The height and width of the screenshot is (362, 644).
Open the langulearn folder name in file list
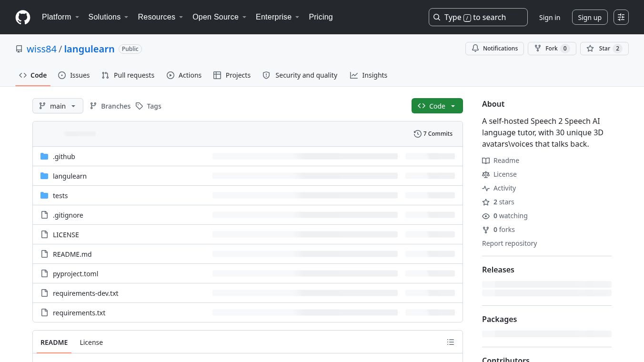[70, 176]
